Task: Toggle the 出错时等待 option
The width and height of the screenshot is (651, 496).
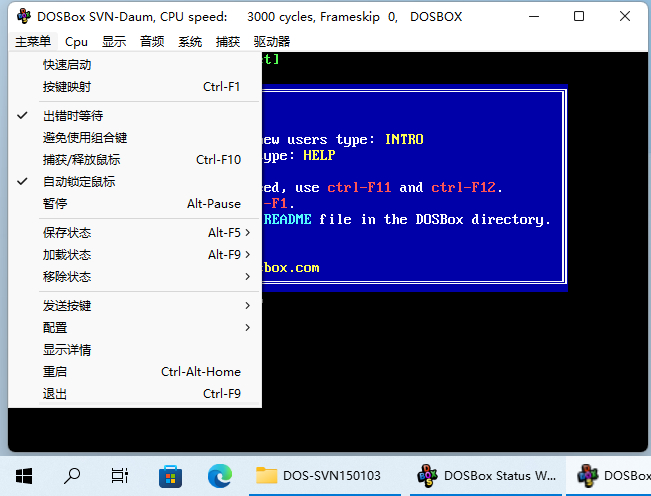Action: [x=135, y=116]
